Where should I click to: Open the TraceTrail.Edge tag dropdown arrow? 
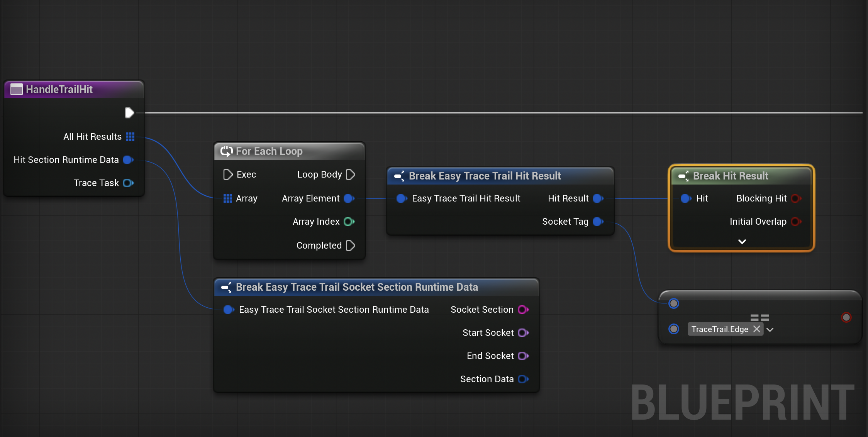pos(770,329)
